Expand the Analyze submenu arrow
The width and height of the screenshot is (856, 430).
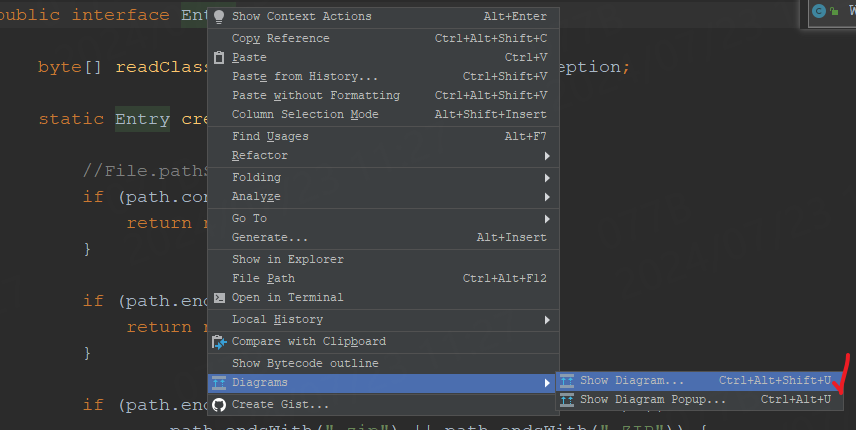547,197
